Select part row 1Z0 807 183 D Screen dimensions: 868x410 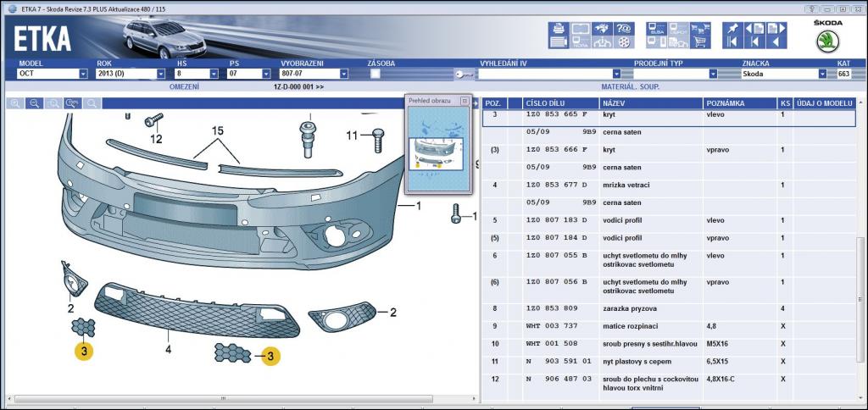click(669, 220)
